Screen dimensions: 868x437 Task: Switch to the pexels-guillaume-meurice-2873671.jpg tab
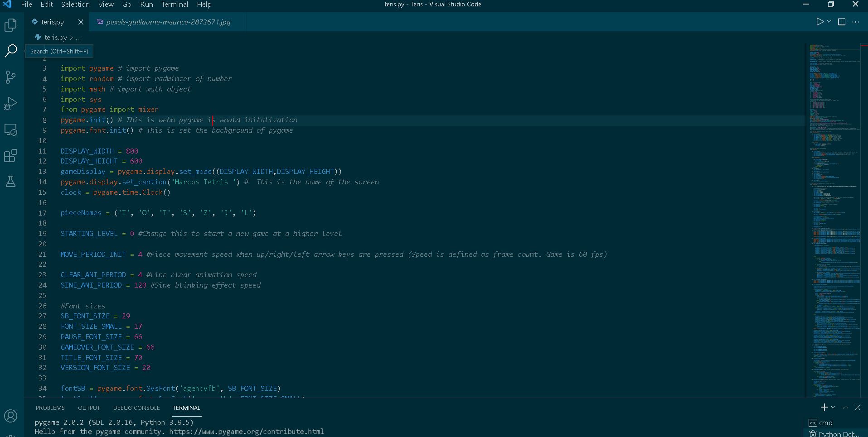pyautogui.click(x=168, y=22)
